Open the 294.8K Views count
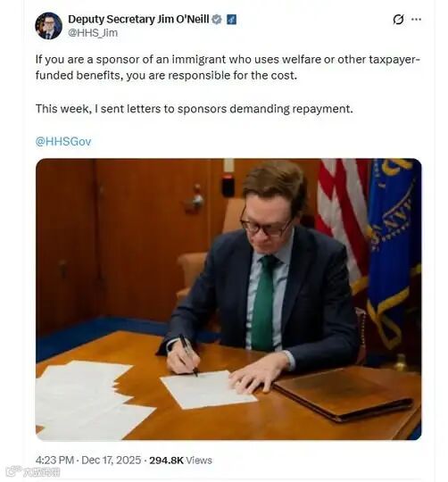Image resolution: width=448 pixels, height=482 pixels. pyautogui.click(x=180, y=461)
